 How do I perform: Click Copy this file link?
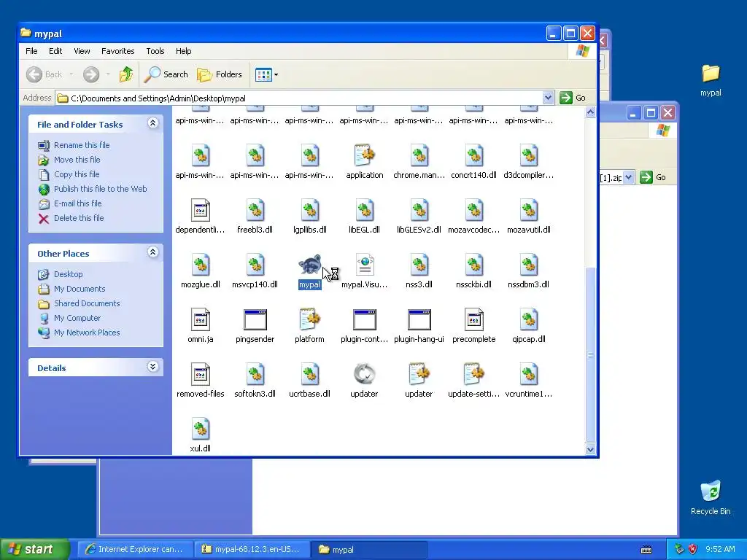[x=76, y=174]
